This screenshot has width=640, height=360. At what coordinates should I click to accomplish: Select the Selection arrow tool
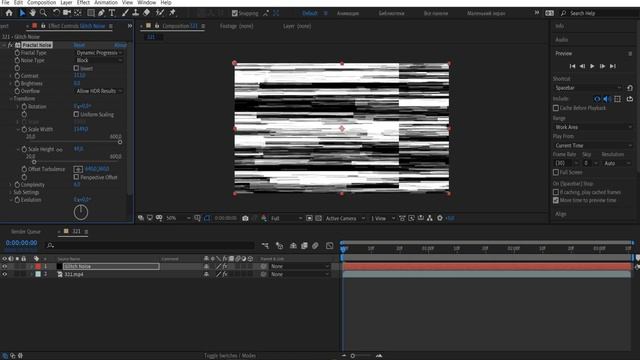tap(22, 13)
